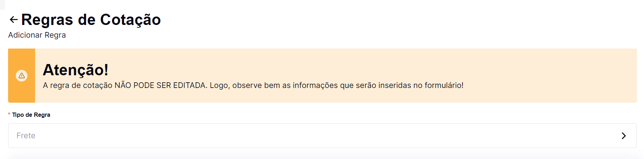Click the warning triangle icon in the alert
644x159 pixels.
(22, 76)
